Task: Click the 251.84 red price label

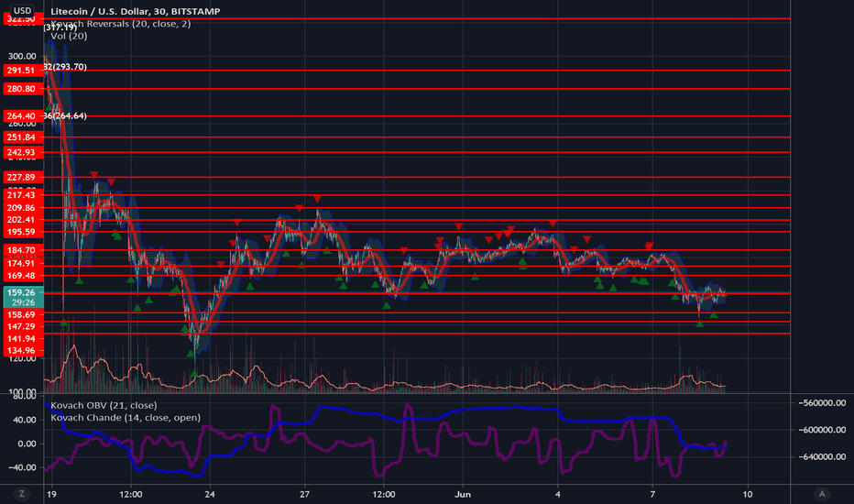Action: 23,137
